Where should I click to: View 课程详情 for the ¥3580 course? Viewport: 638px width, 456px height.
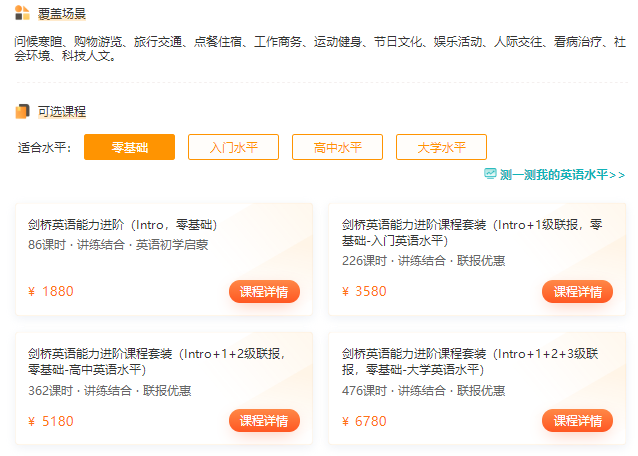[577, 292]
